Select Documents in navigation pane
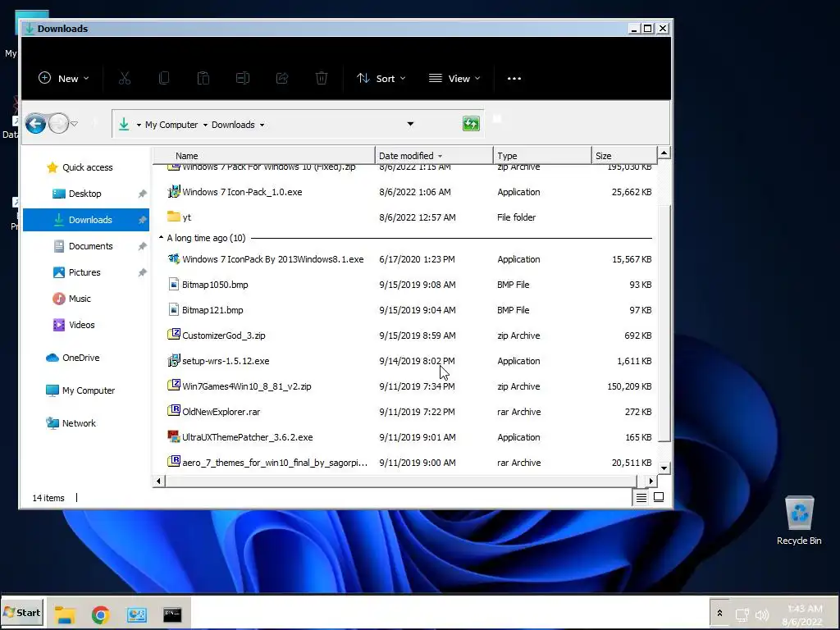 point(83,246)
